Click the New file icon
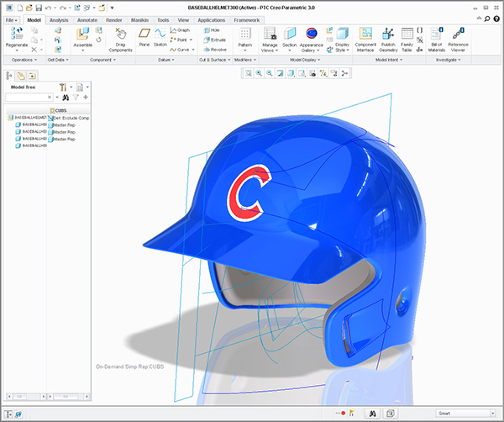Image resolution: width=504 pixels, height=422 pixels. [x=20, y=8]
